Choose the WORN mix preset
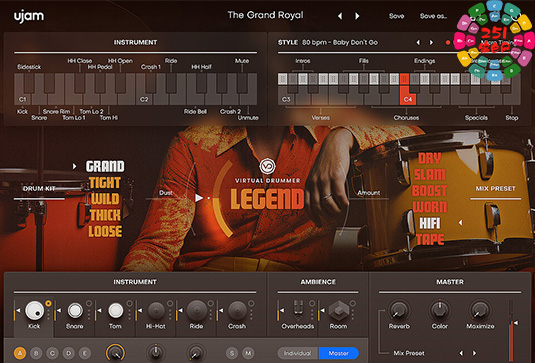 coord(430,207)
